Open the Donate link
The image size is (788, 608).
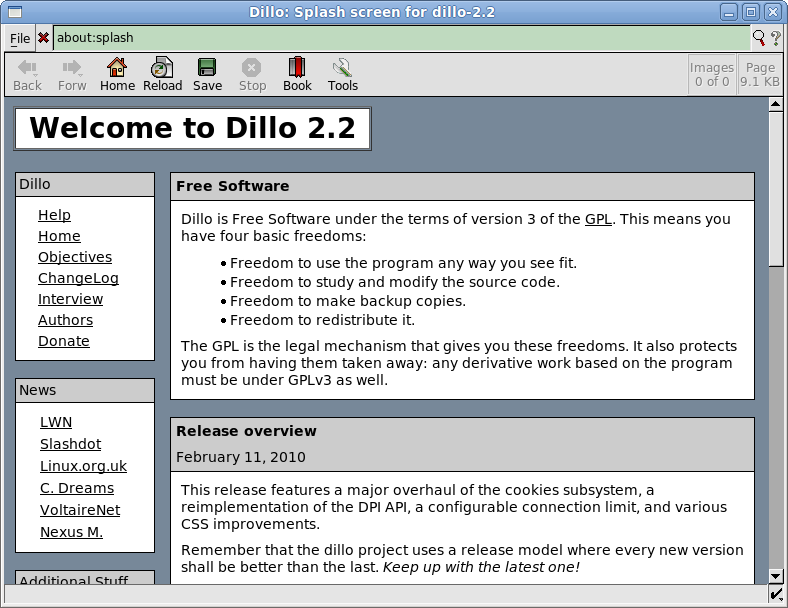64,341
